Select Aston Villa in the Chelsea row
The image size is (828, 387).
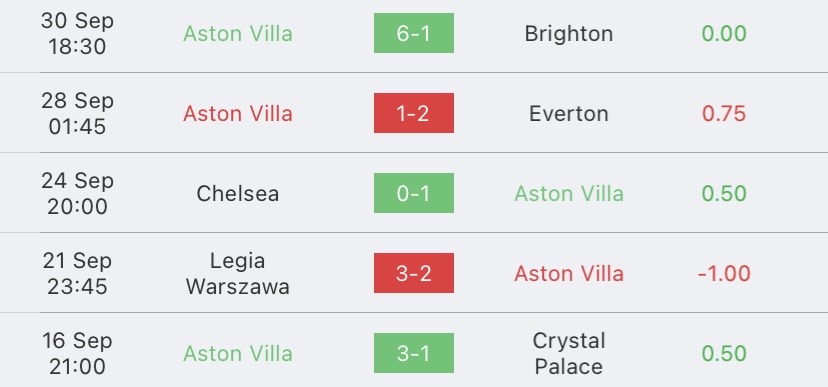pyautogui.click(x=569, y=193)
